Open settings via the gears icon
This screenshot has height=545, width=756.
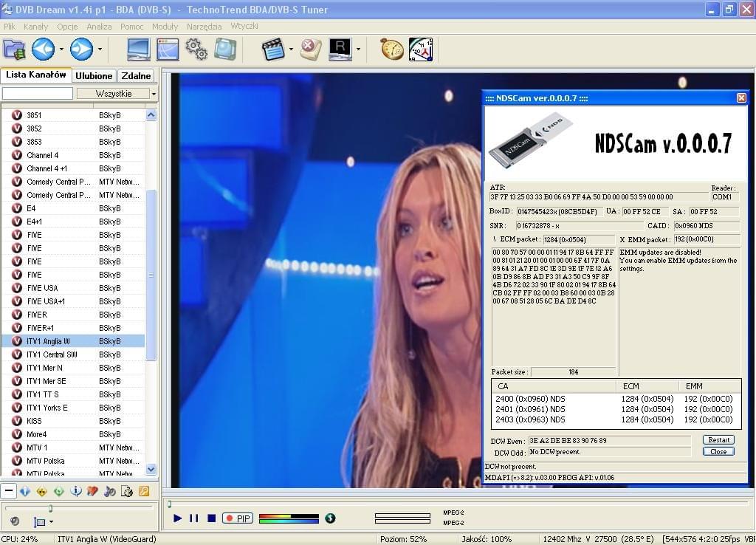click(x=196, y=49)
